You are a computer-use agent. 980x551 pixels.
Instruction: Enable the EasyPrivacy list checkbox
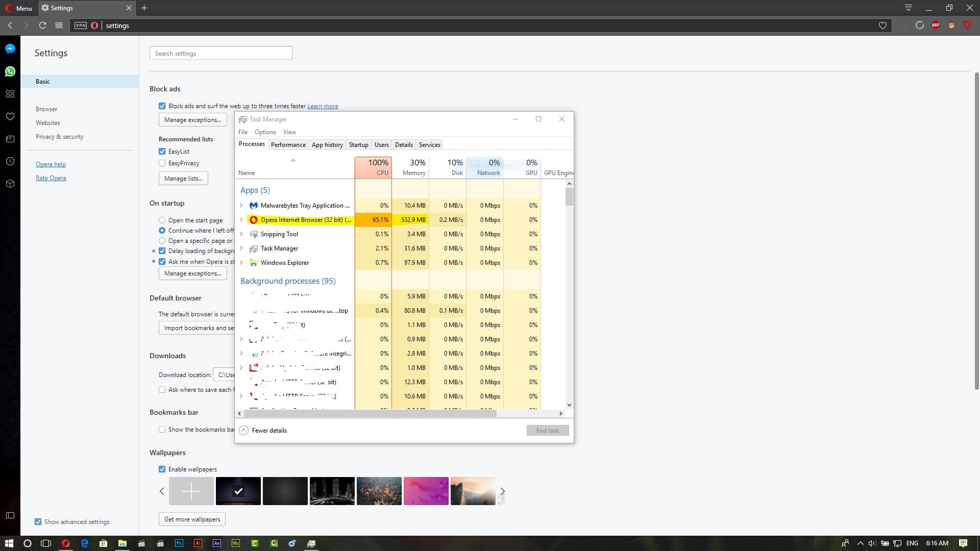tap(162, 163)
